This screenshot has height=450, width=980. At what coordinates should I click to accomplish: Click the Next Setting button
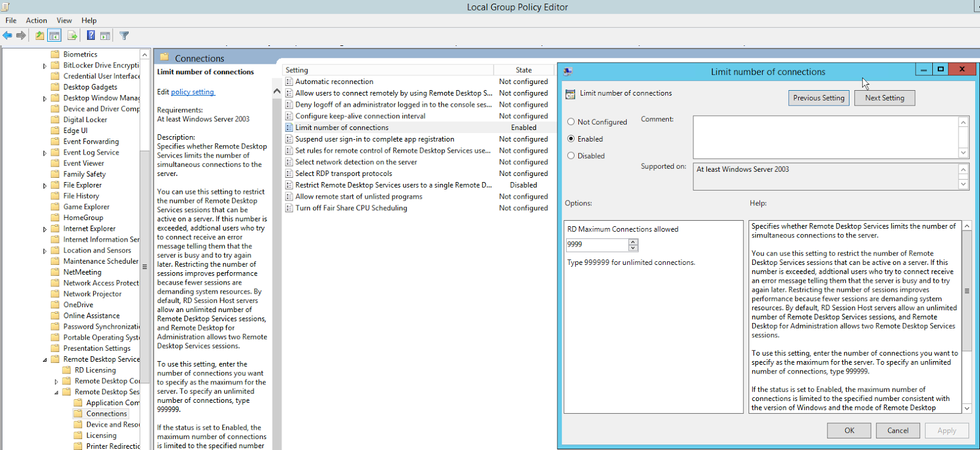click(x=884, y=98)
